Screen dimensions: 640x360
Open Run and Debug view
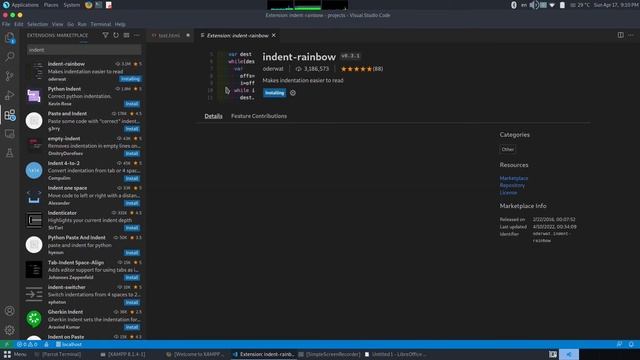tap(10, 96)
